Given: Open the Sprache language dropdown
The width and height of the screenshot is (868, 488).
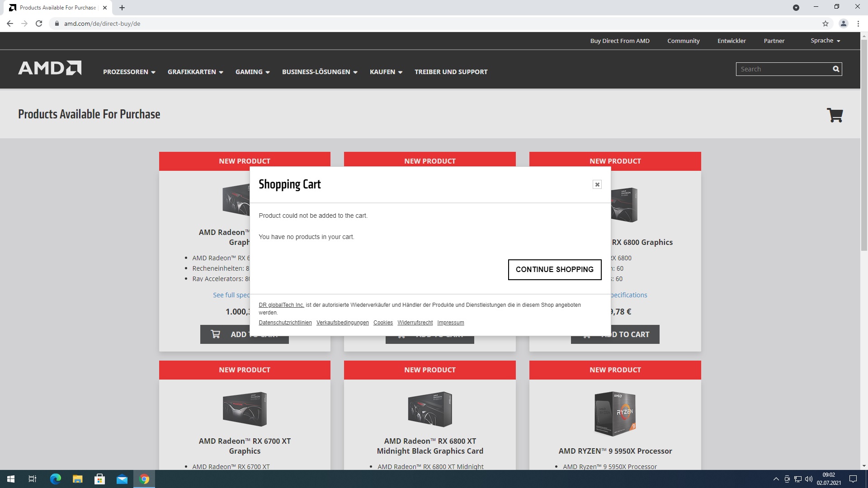Looking at the screenshot, I should [825, 41].
